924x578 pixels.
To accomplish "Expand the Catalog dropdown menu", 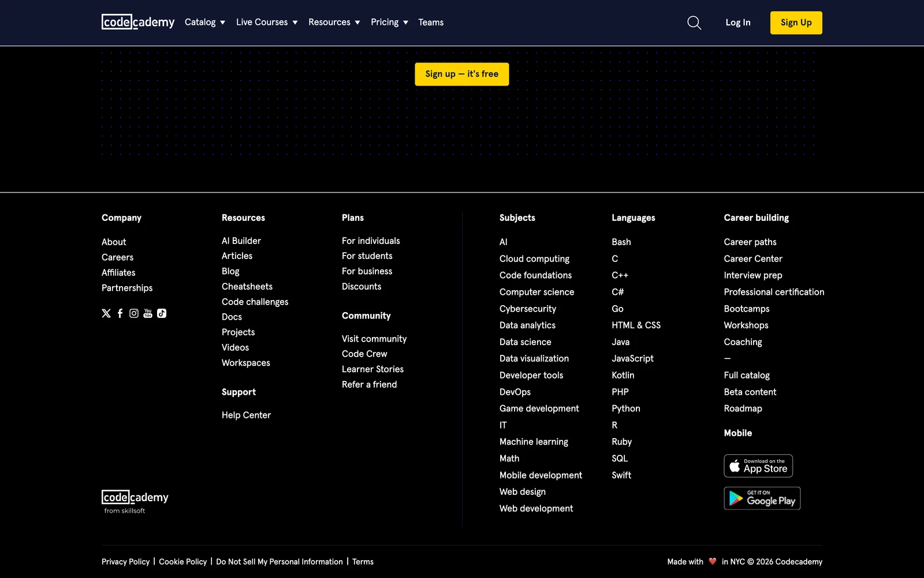I will [x=205, y=23].
